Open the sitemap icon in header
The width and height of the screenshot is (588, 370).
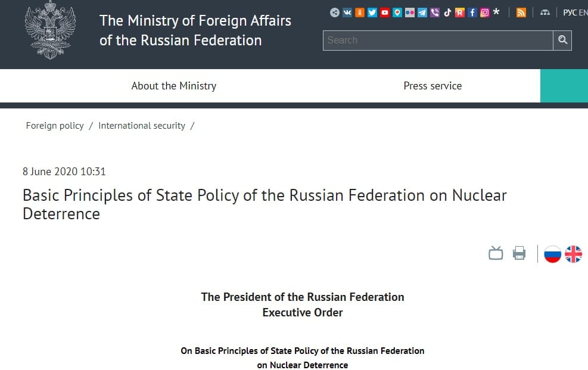545,13
